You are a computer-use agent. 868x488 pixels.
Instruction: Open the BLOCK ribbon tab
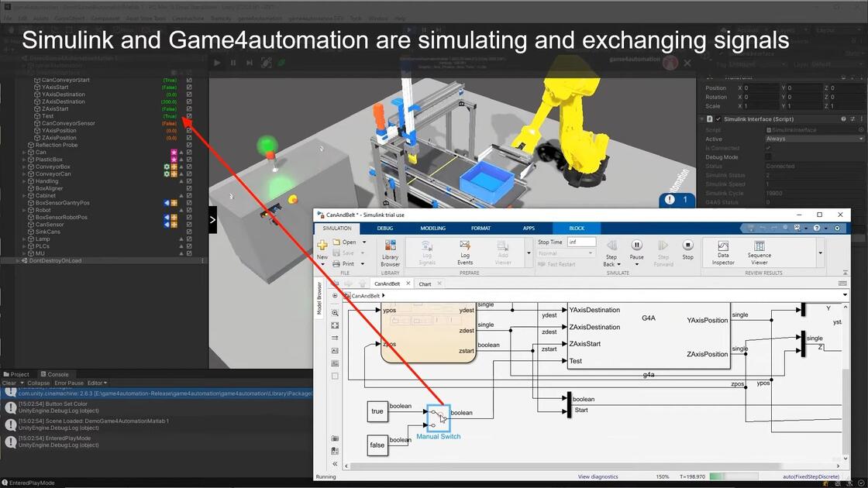point(577,228)
